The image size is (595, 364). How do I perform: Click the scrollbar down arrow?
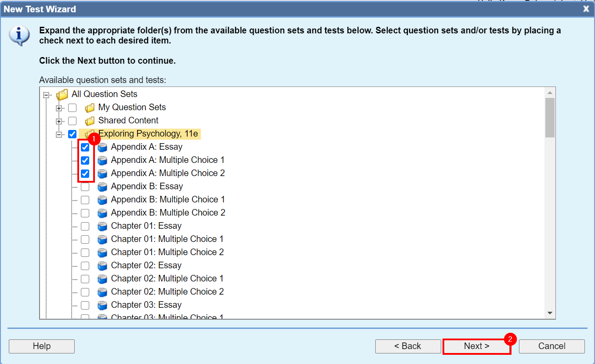tap(550, 313)
